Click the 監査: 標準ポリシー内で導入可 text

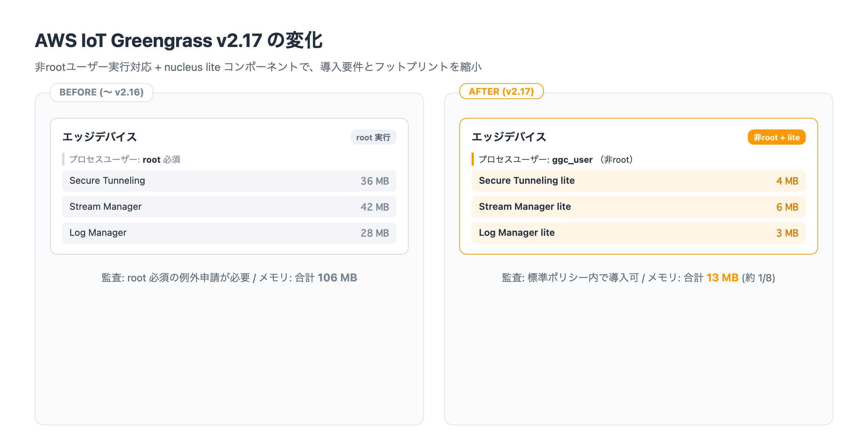coord(570,277)
